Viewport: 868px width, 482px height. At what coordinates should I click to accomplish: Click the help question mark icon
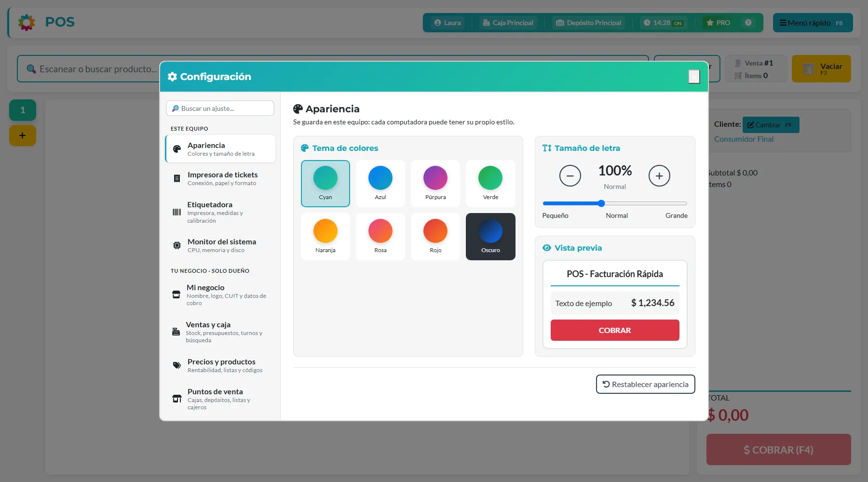point(748,23)
